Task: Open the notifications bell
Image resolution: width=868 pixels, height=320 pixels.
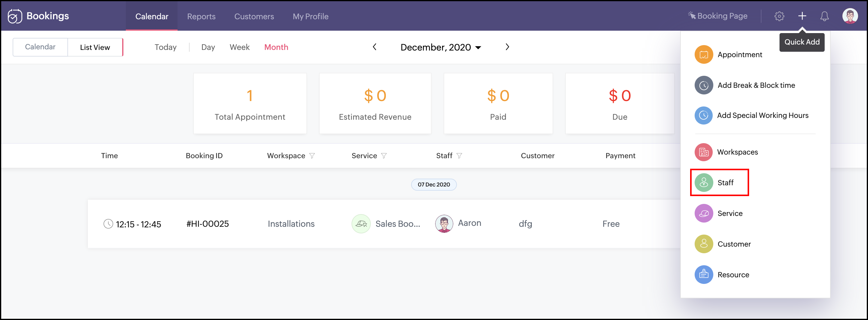Action: coord(824,16)
